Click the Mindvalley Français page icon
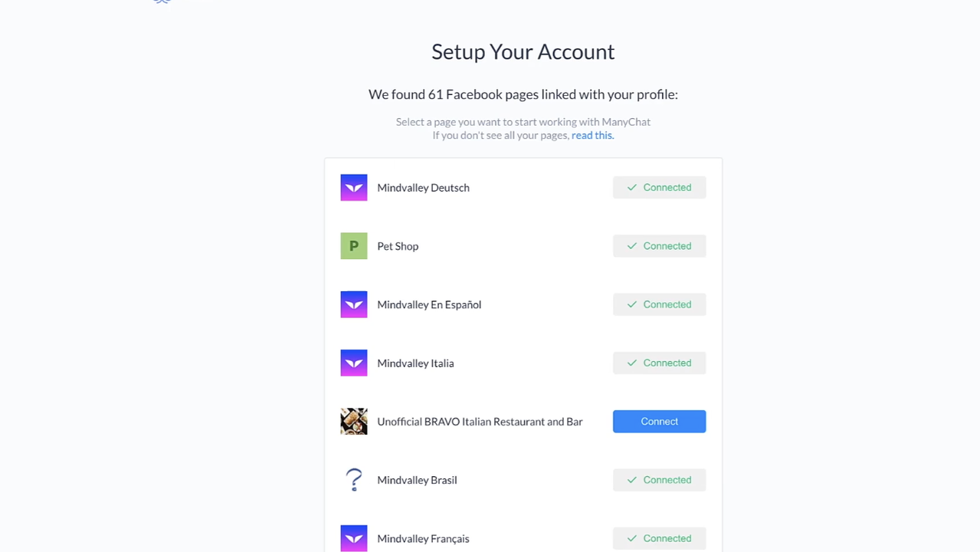This screenshot has width=980, height=552. point(353,538)
